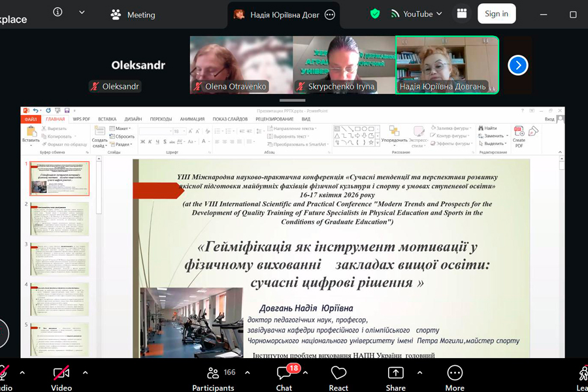The width and height of the screenshot is (588, 392).
Task: Expand share options arrow next to Share
Action: click(419, 373)
